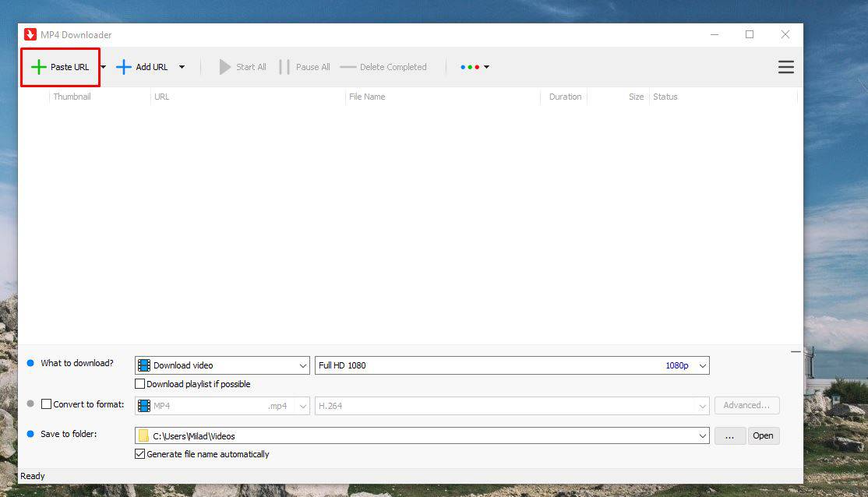
Task: Enable Download playlist if possible checkbox
Action: [140, 384]
